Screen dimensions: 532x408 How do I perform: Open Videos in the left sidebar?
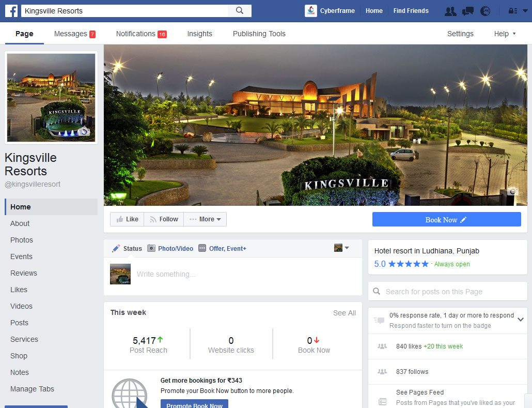point(21,307)
